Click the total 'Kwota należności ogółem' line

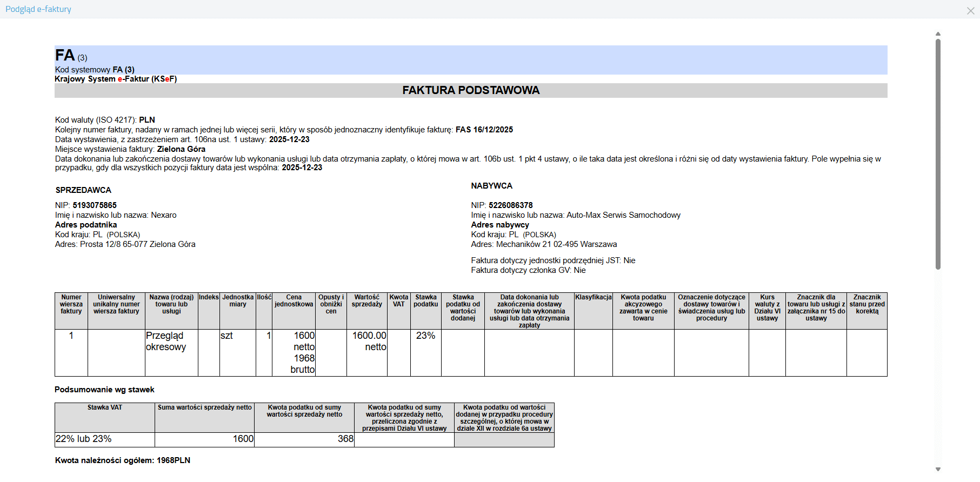(123, 460)
